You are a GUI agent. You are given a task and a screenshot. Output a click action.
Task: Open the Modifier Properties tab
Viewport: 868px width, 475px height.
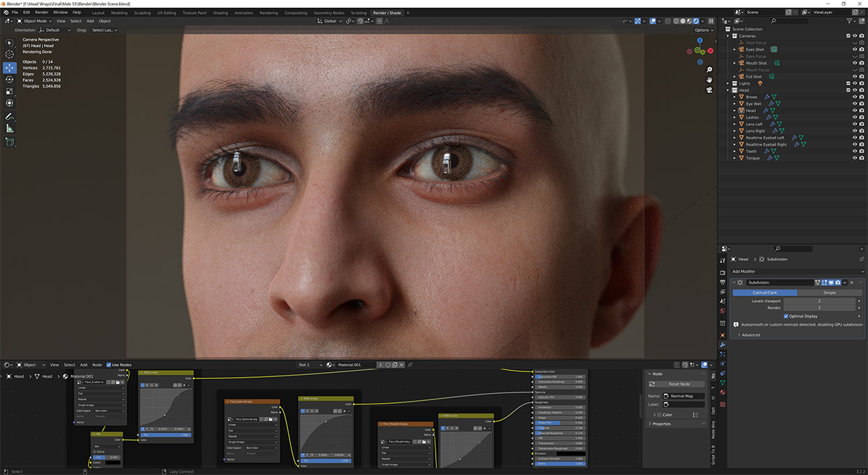723,343
